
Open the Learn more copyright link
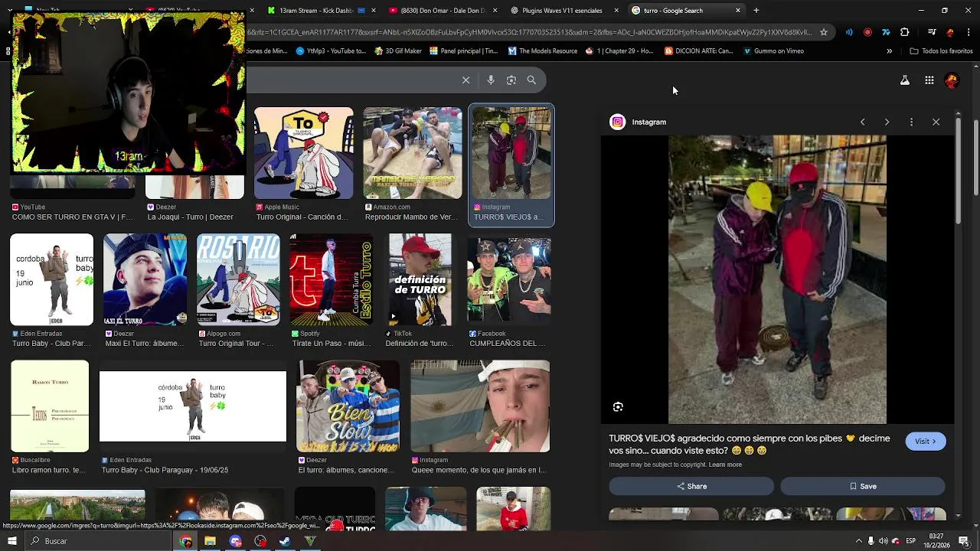pos(725,465)
